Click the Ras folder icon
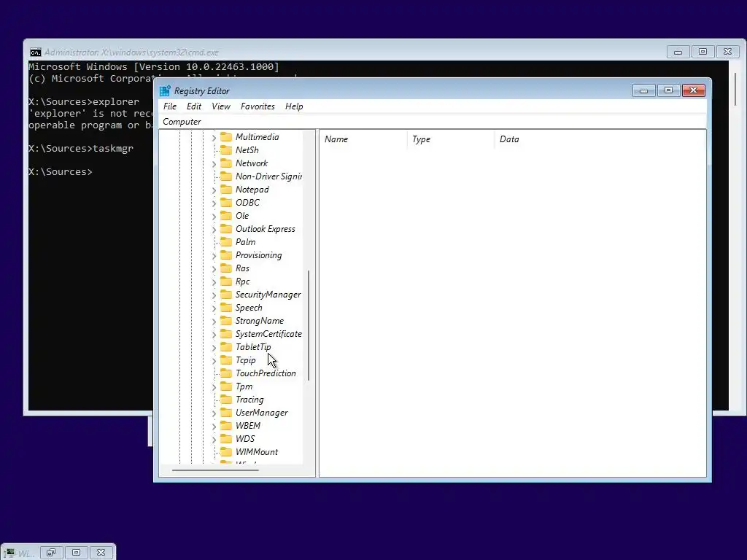The image size is (747, 560). click(x=226, y=268)
